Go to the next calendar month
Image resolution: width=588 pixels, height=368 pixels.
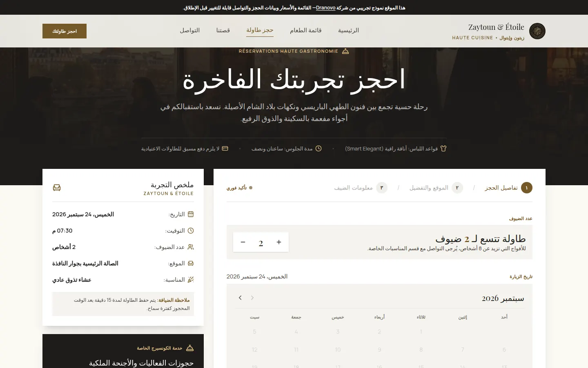click(240, 298)
